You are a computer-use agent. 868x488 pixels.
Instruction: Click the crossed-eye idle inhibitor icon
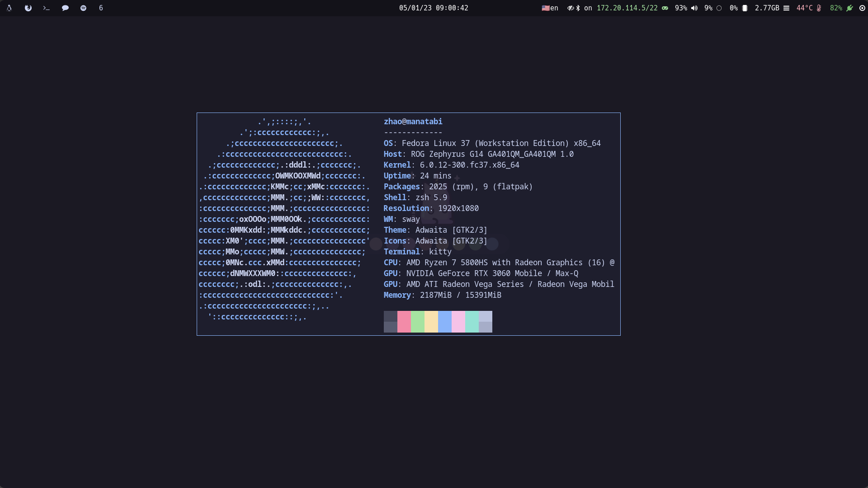click(x=571, y=8)
